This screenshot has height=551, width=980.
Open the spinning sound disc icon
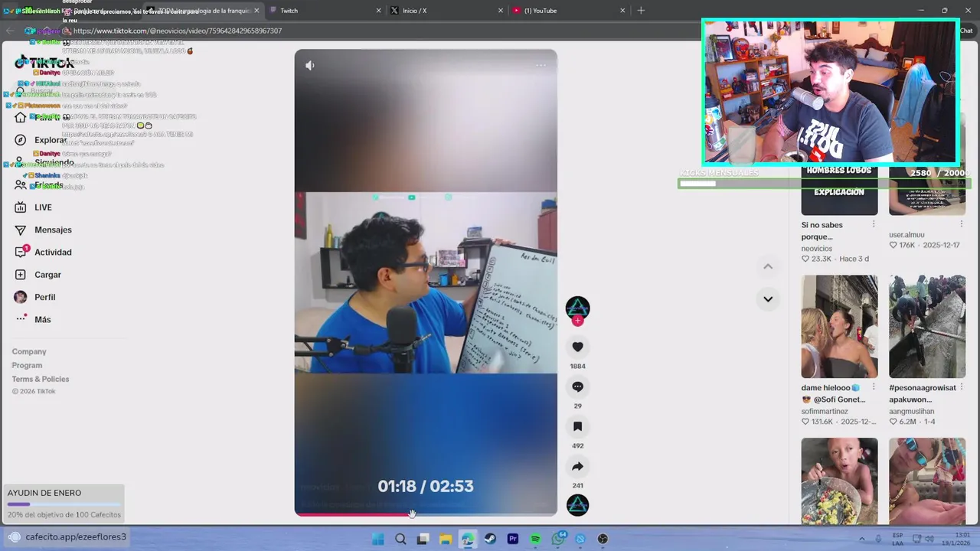point(577,505)
